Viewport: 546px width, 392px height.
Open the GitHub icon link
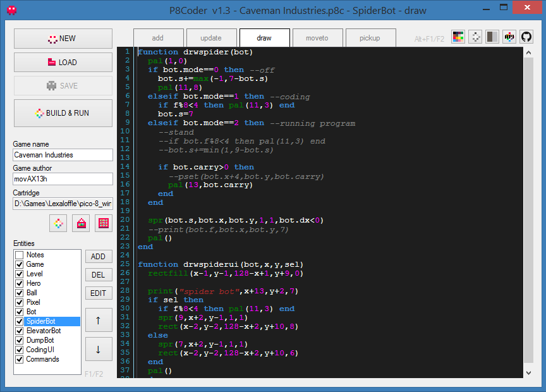pyautogui.click(x=526, y=37)
